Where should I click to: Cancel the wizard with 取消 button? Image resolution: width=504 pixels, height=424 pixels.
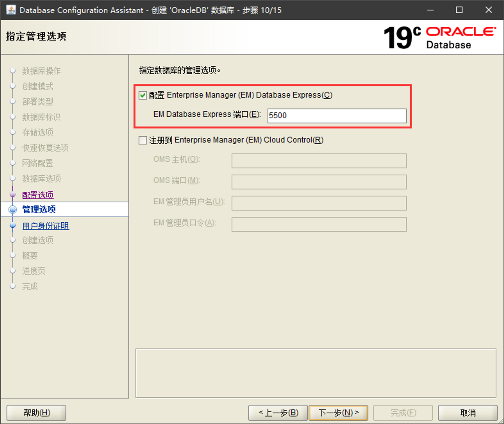467,413
